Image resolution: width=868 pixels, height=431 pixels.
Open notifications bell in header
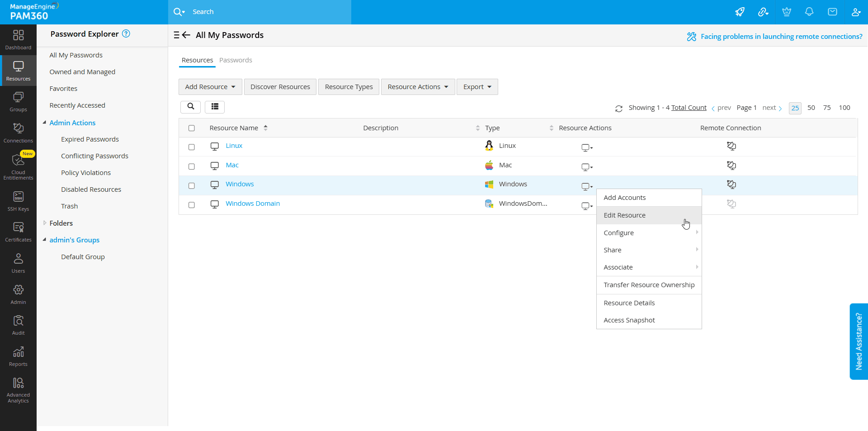pyautogui.click(x=809, y=12)
